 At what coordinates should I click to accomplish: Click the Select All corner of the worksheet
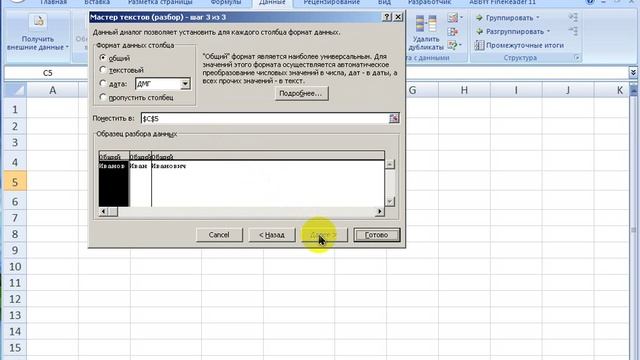pyautogui.click(x=15, y=90)
